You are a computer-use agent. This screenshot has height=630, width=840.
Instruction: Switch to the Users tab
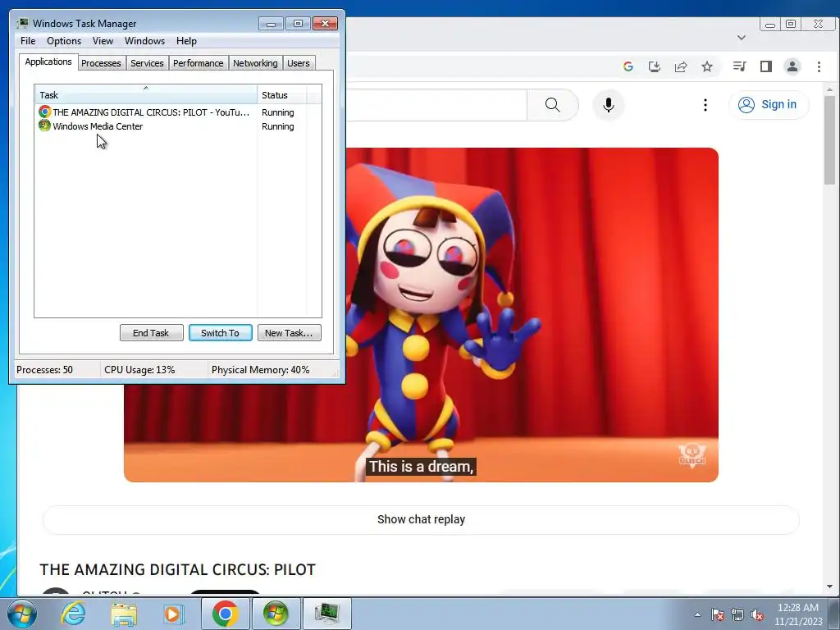point(299,63)
